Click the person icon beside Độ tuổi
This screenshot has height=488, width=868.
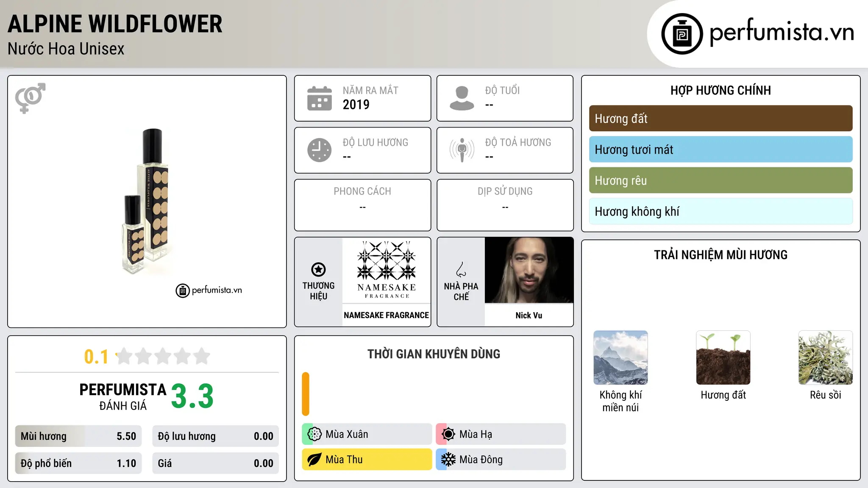click(x=462, y=98)
